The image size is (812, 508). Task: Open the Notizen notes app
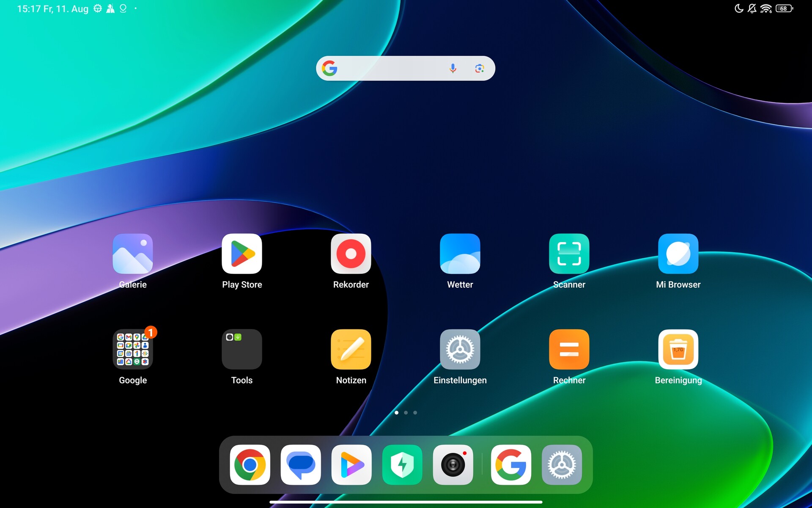click(x=351, y=349)
